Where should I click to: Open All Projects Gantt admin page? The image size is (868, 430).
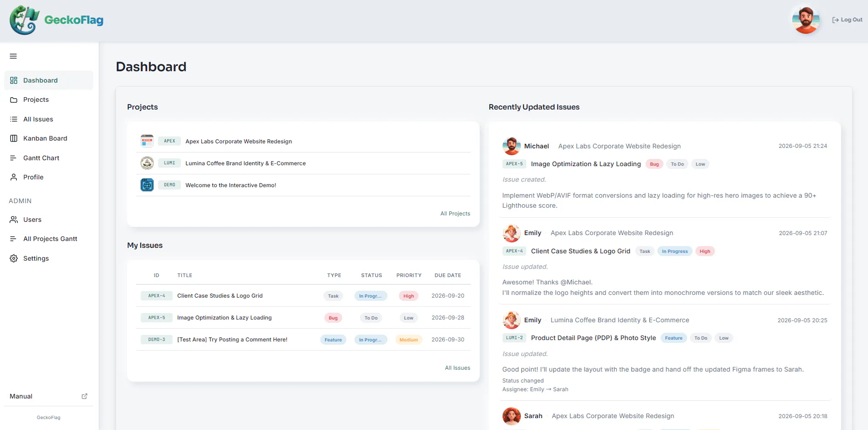48,239
